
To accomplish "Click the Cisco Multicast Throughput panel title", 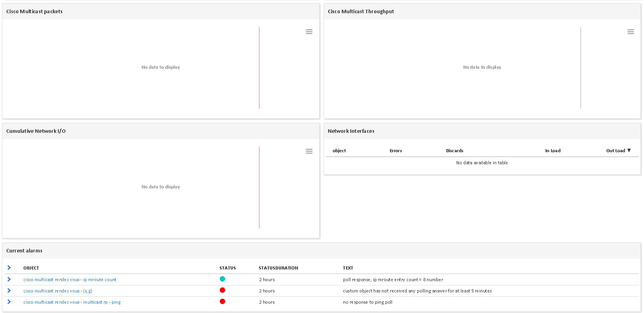I will point(361,12).
